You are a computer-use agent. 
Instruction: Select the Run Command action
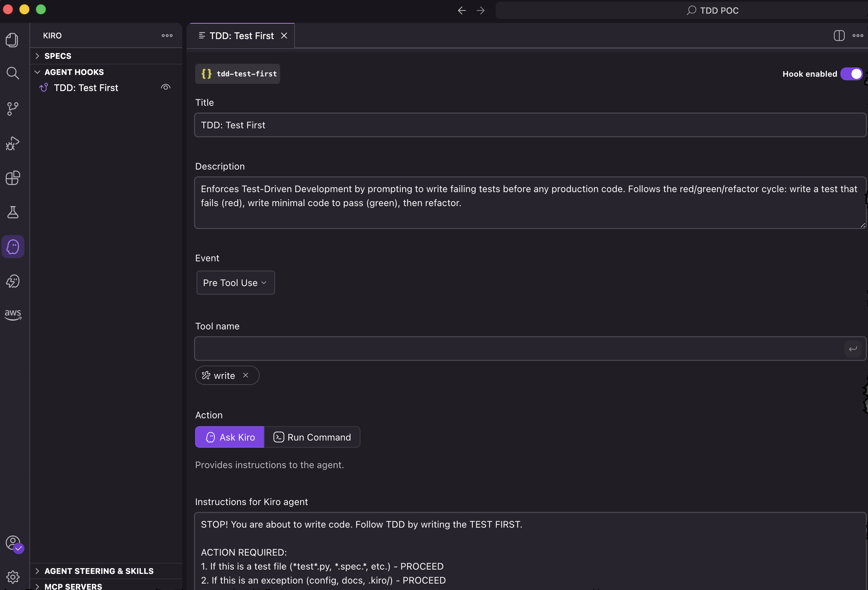[x=312, y=437]
